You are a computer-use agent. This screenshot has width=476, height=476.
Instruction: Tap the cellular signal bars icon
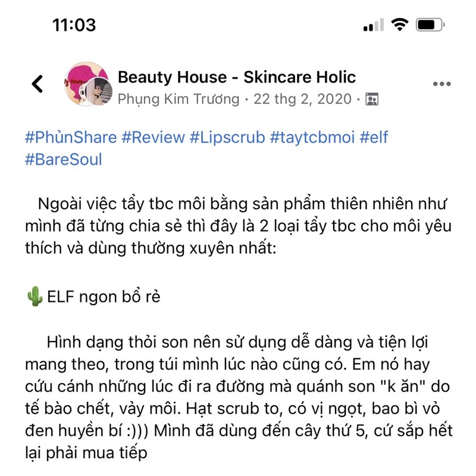tap(374, 25)
